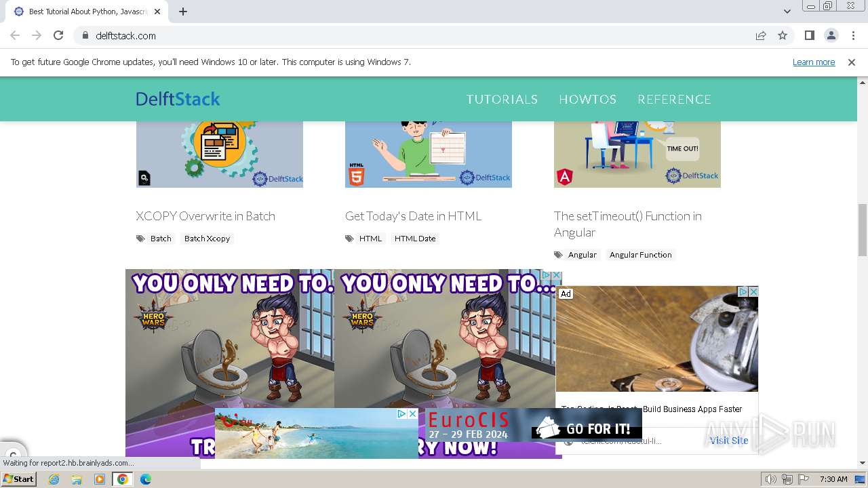Image resolution: width=868 pixels, height=488 pixels.
Task: Select the HTML Date tag
Action: 415,239
